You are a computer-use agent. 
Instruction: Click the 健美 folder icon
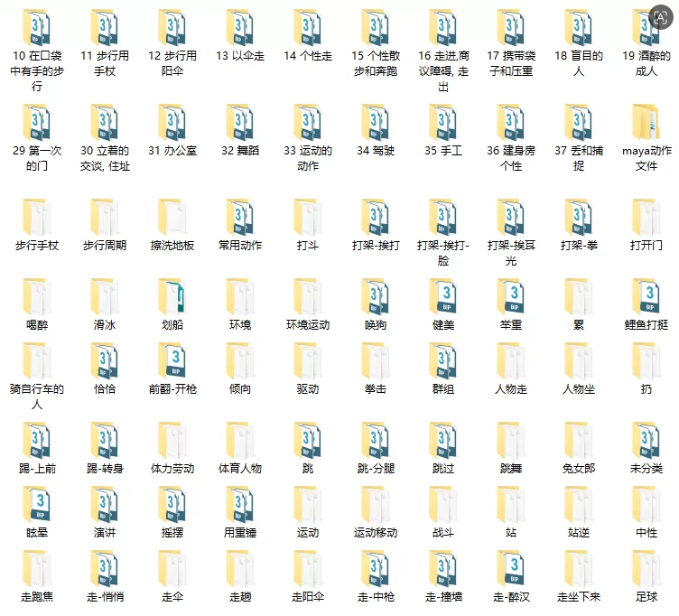443,297
